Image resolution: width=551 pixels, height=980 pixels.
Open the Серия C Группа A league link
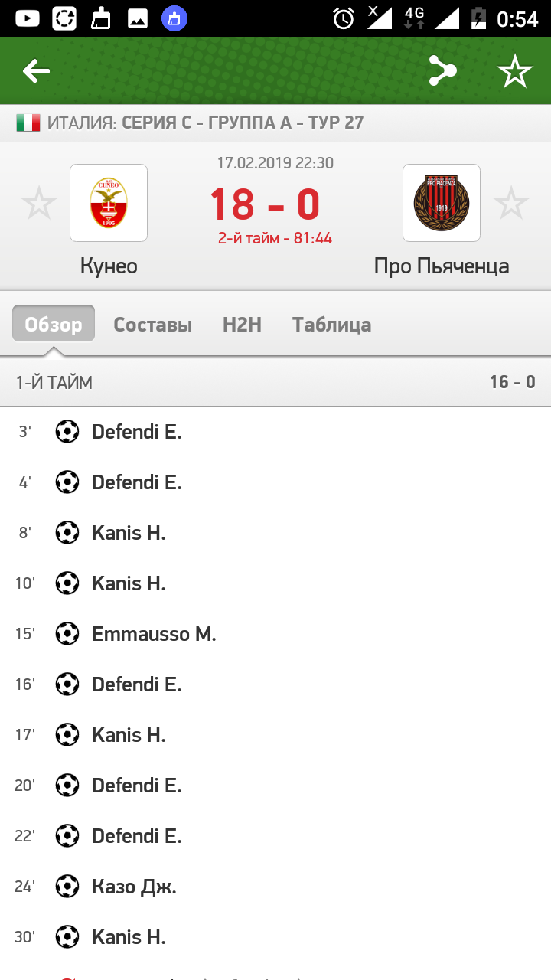tap(243, 122)
